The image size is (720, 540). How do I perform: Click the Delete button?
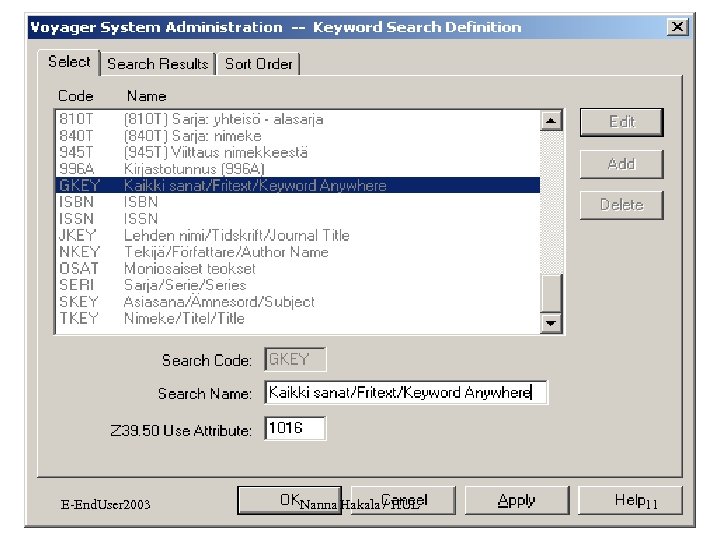click(622, 205)
